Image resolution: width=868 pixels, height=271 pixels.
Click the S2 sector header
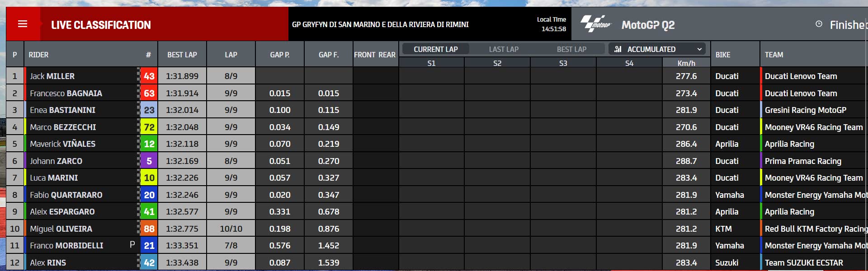click(x=497, y=63)
